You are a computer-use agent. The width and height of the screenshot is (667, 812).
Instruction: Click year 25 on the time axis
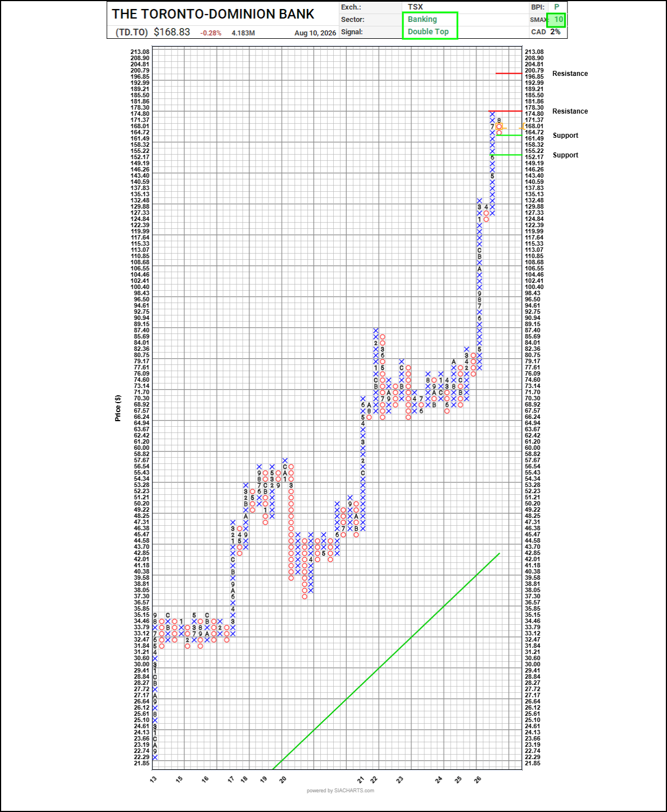click(458, 779)
